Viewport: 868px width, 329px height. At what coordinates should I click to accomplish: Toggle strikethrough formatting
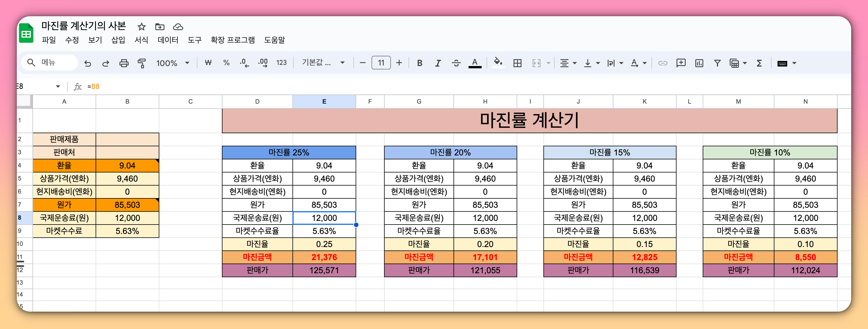[456, 63]
